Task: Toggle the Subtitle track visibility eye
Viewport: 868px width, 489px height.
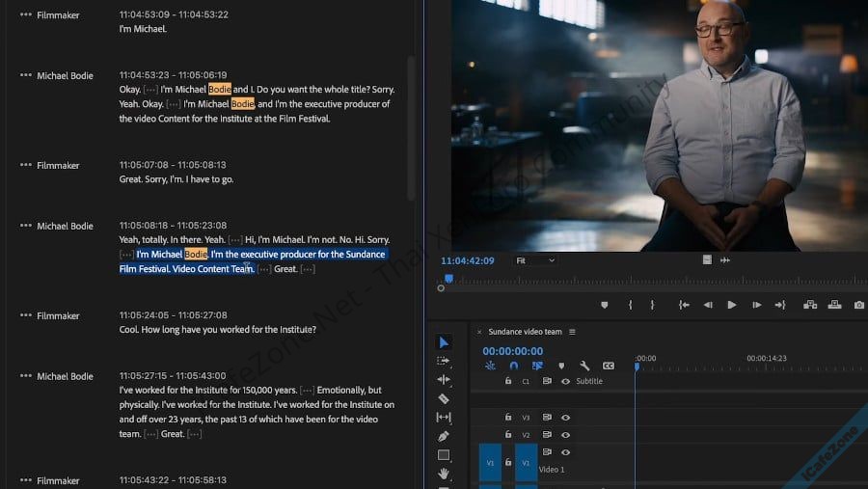Action: click(565, 381)
